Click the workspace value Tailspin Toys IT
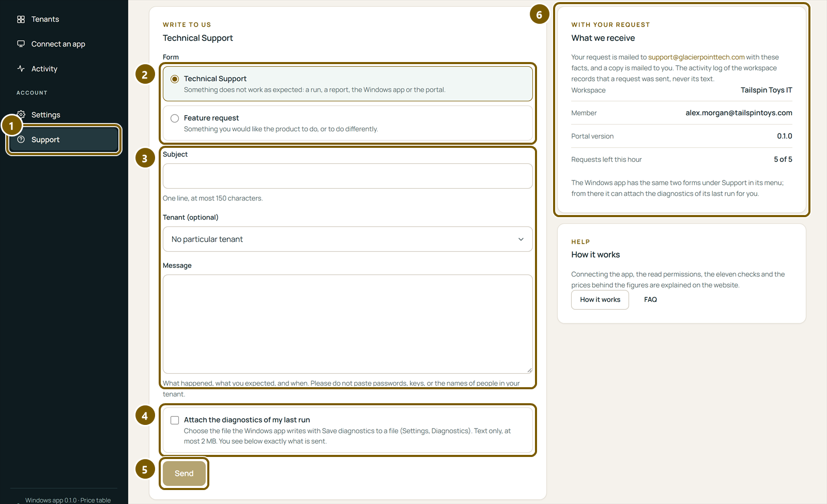 767,90
